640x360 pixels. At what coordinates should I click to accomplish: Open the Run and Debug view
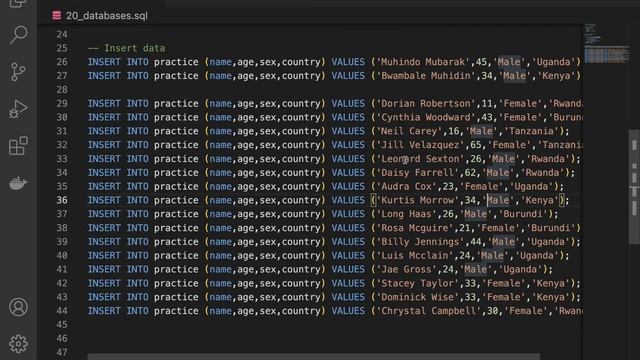pos(18,109)
